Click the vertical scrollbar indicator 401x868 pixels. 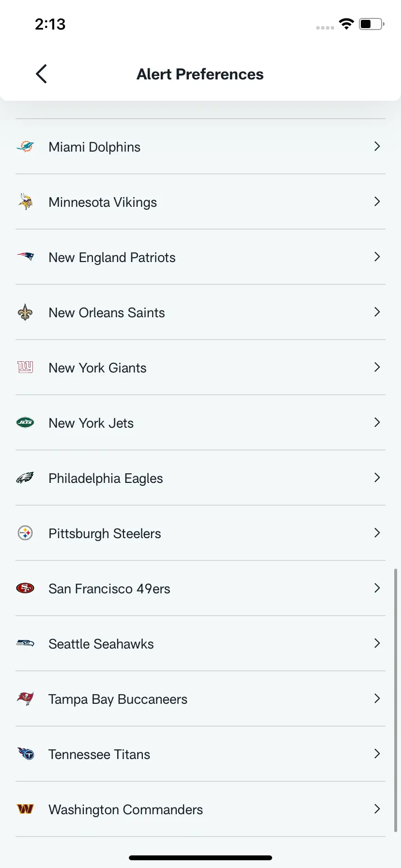click(x=395, y=700)
